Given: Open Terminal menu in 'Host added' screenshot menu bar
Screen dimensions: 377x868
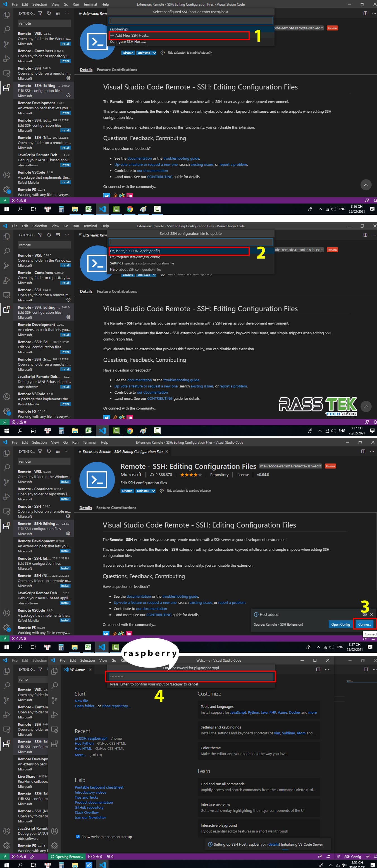Looking at the screenshot, I should 90,443.
